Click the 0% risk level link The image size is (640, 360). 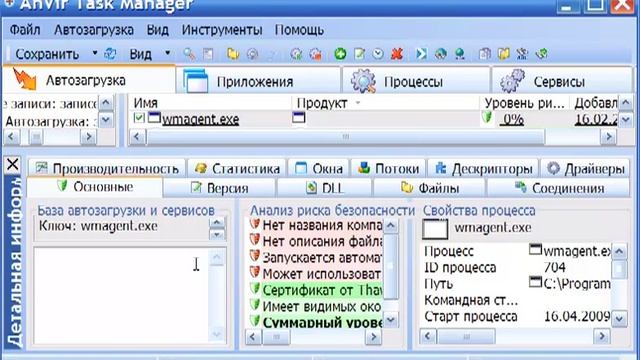513,119
